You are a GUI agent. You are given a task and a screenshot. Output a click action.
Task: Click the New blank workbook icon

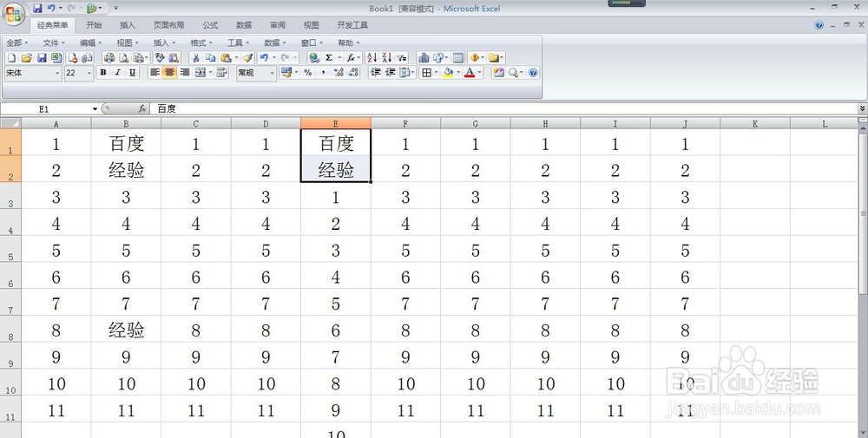pos(11,57)
